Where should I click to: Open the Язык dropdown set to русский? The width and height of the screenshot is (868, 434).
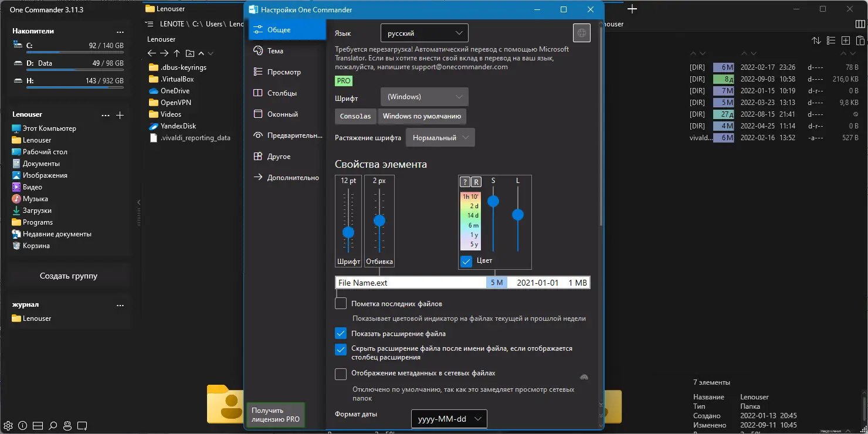coord(425,33)
